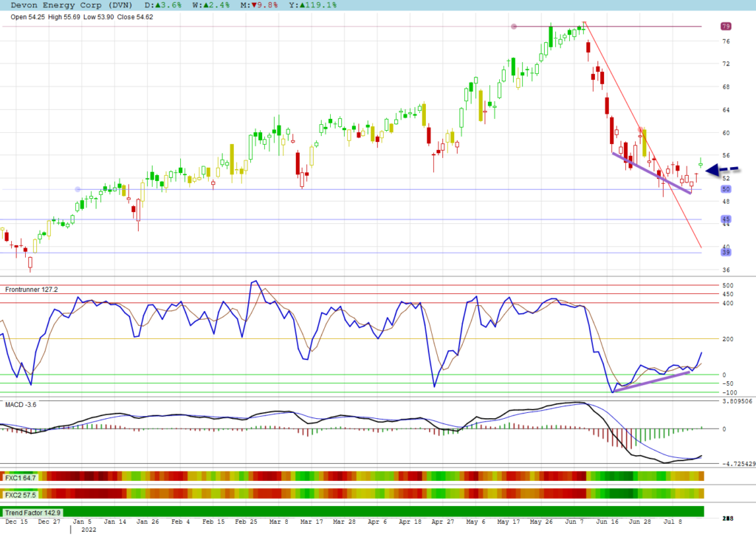Click the -4.725429 MACD scale value

point(738,464)
